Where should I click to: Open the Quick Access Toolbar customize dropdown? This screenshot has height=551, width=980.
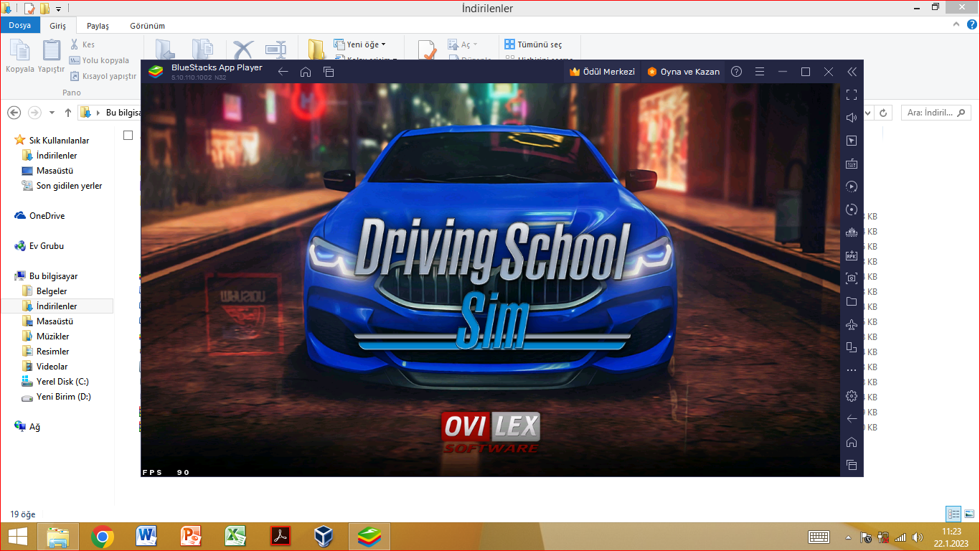point(58,9)
